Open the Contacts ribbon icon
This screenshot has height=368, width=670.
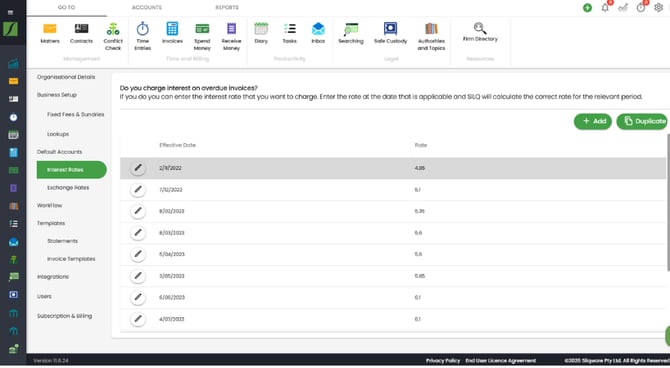81,33
